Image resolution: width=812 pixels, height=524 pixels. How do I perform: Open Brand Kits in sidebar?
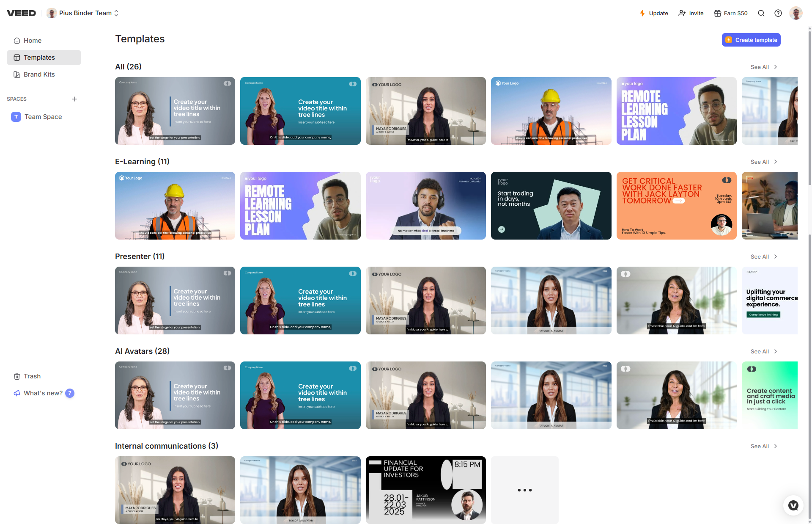coord(39,74)
